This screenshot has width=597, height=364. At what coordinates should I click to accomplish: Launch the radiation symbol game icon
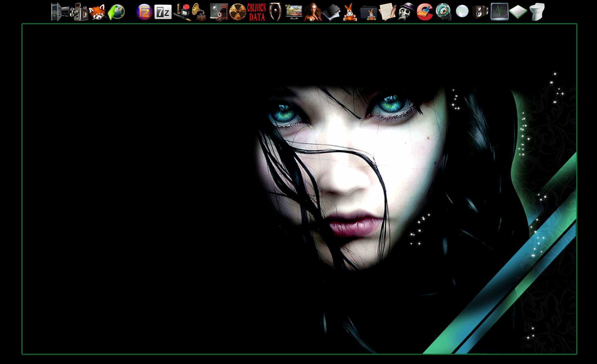tap(238, 12)
